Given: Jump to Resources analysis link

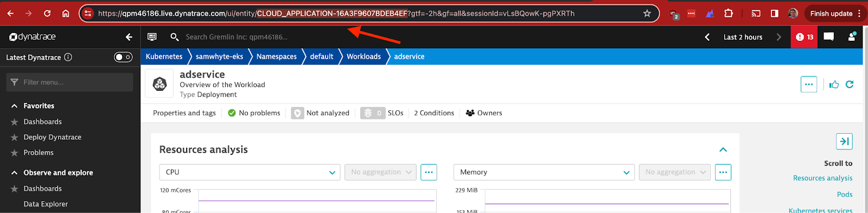Looking at the screenshot, I should [x=822, y=178].
